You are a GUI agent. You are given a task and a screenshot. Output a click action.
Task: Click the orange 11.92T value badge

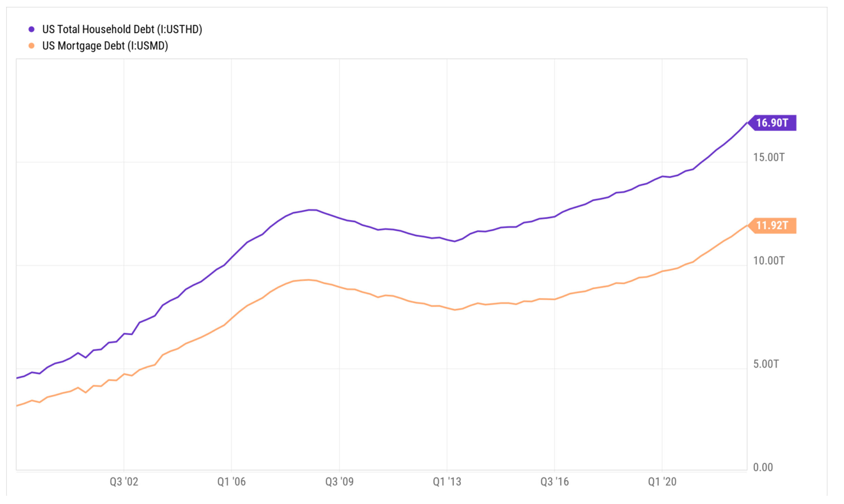[x=773, y=225]
